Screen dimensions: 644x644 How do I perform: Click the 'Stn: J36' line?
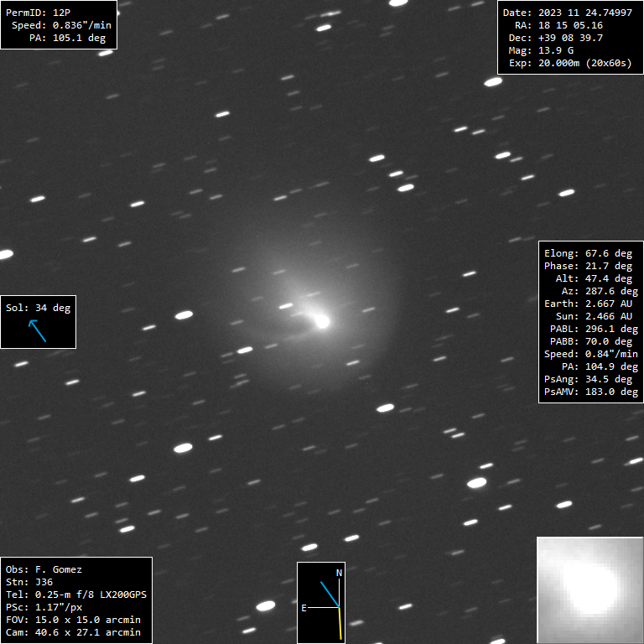coord(29,583)
